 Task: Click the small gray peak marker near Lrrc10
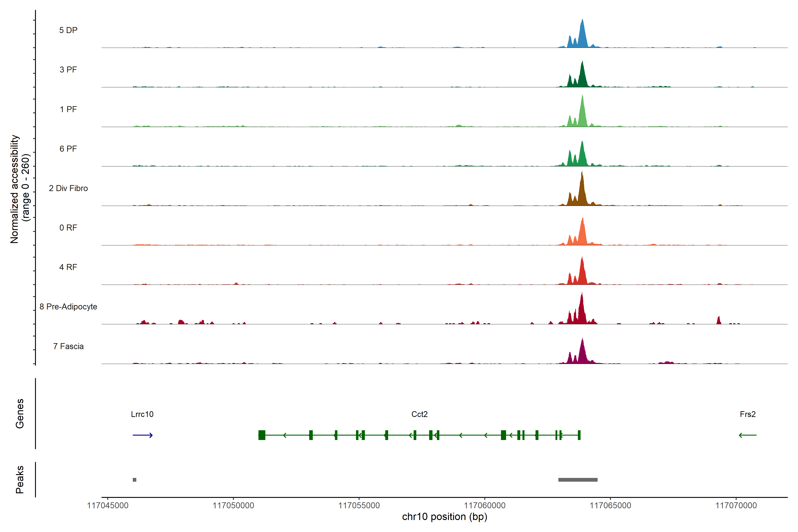(x=135, y=480)
